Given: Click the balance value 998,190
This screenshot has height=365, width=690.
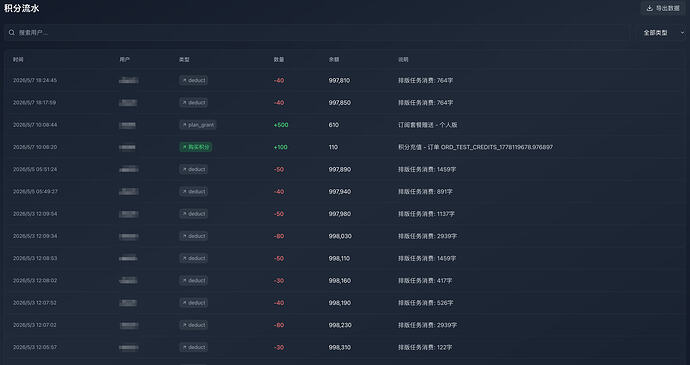Looking at the screenshot, I should [x=340, y=303].
